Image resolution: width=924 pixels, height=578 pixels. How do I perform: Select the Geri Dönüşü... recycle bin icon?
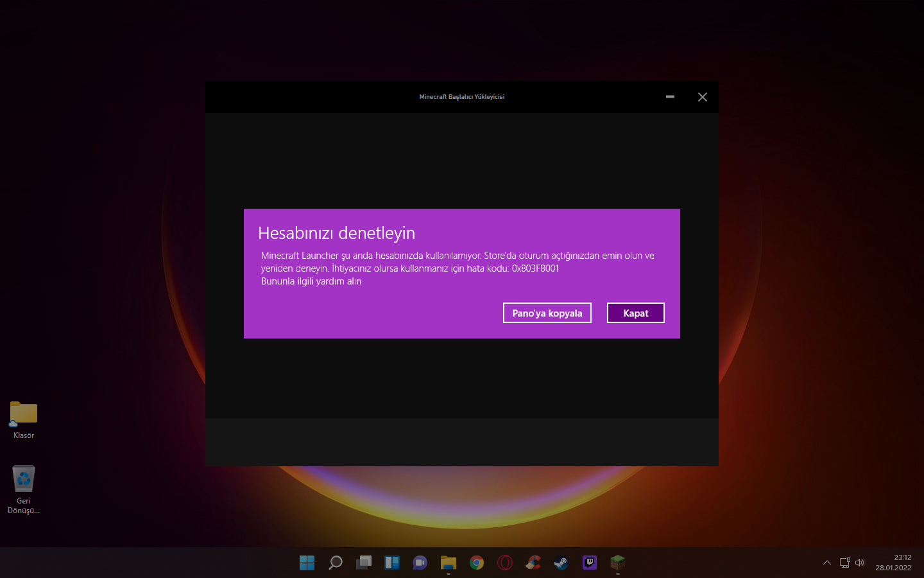[x=24, y=489]
